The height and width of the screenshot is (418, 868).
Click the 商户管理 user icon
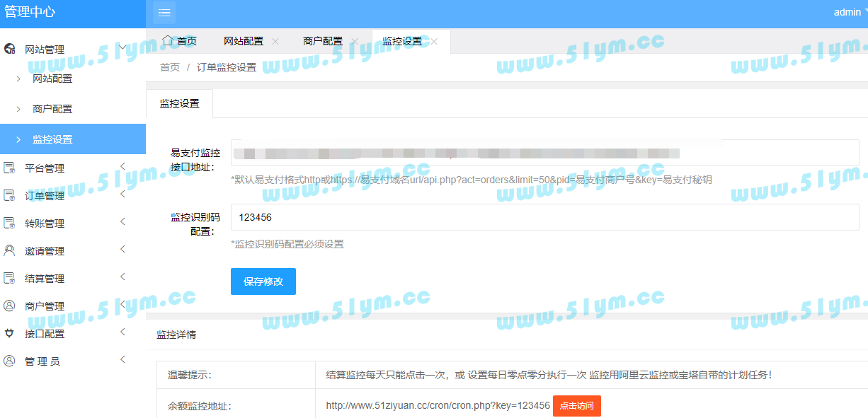coord(10,306)
